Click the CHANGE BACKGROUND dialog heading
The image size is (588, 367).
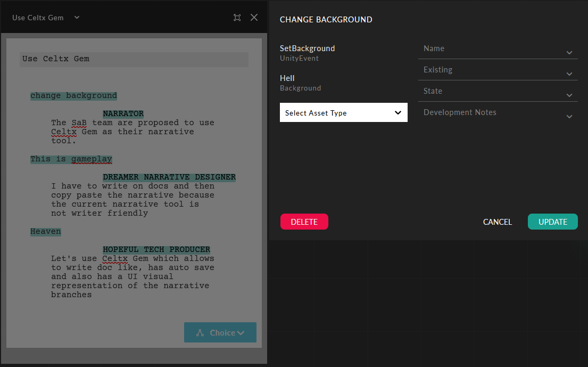[x=326, y=20]
